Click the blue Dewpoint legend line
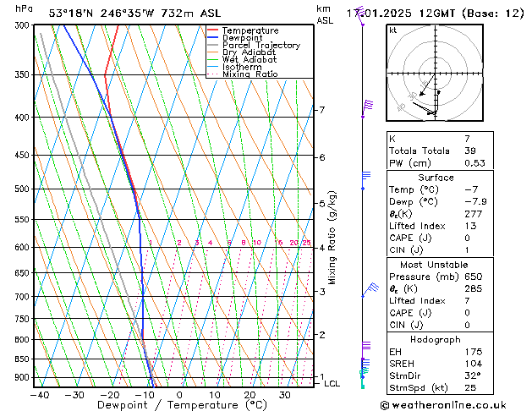Image resolution: width=532 pixels, height=411 pixels. pyautogui.click(x=213, y=38)
